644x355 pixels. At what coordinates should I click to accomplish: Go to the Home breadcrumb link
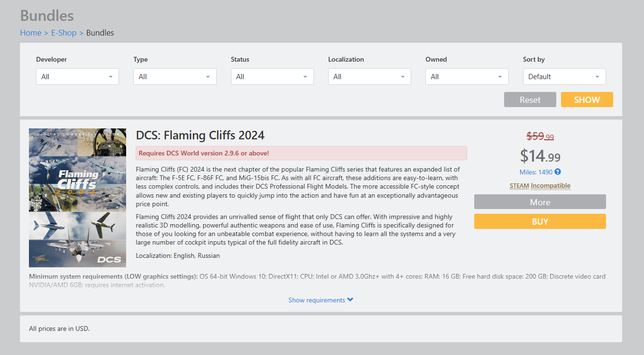30,33
